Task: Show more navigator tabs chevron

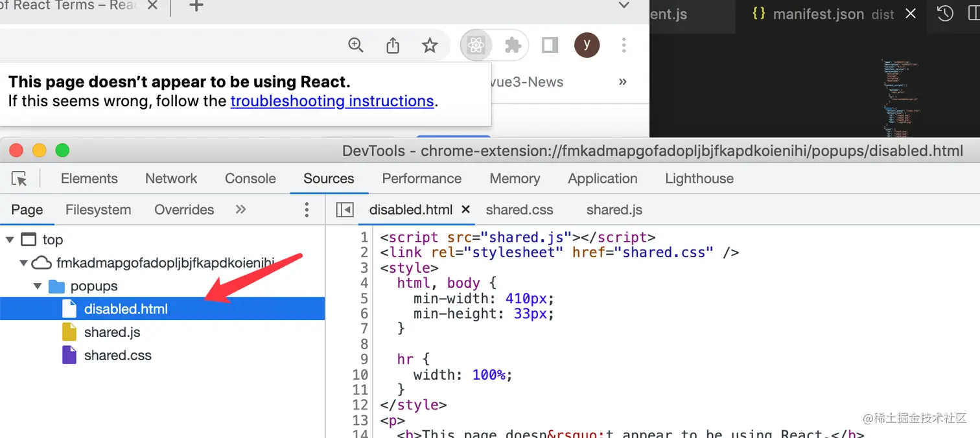Action: point(240,209)
